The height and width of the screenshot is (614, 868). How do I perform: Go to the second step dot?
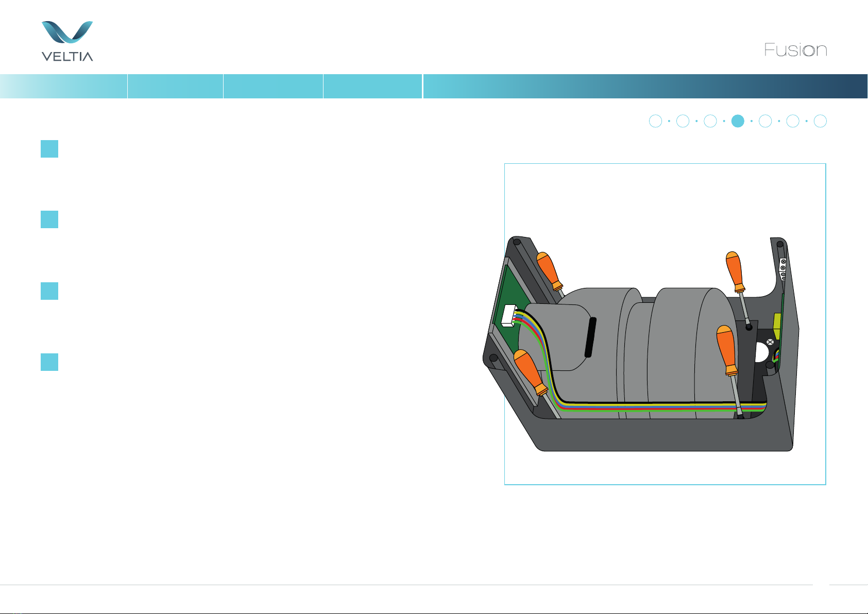[683, 121]
